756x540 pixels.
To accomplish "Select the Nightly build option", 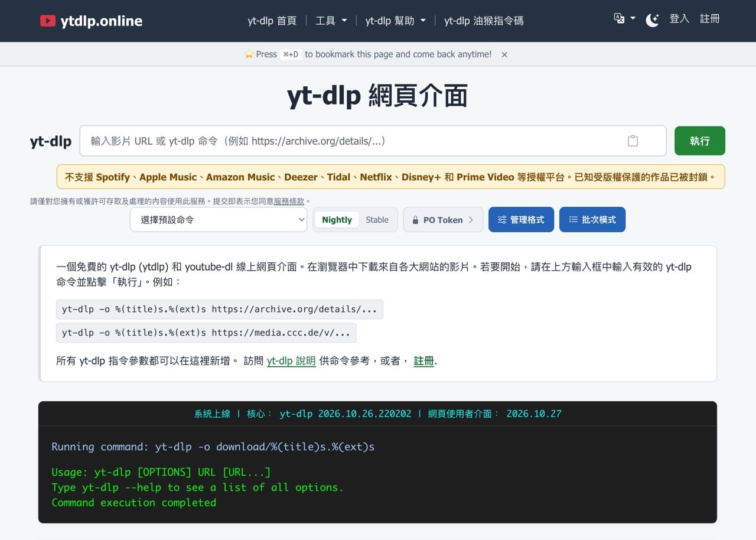I will pyautogui.click(x=337, y=220).
